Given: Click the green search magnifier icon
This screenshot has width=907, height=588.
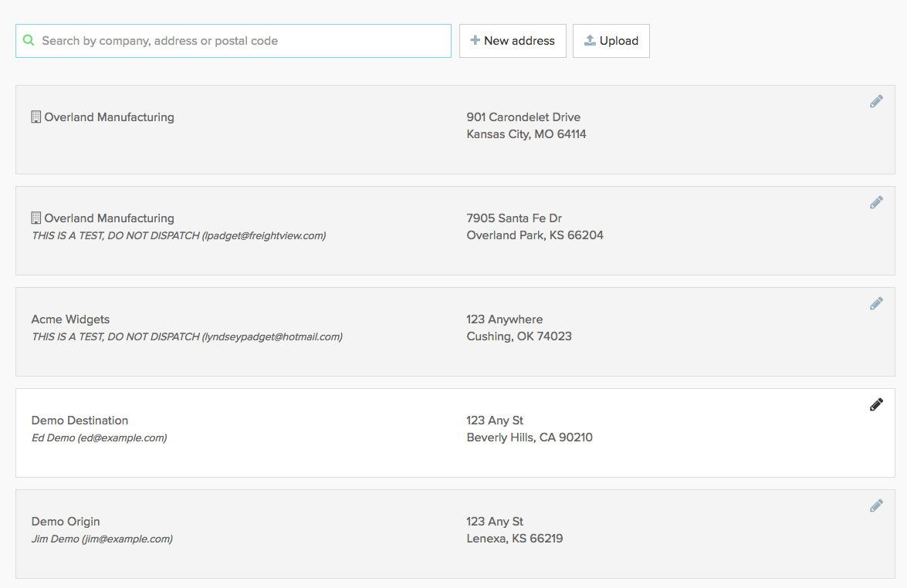Looking at the screenshot, I should 29,40.
